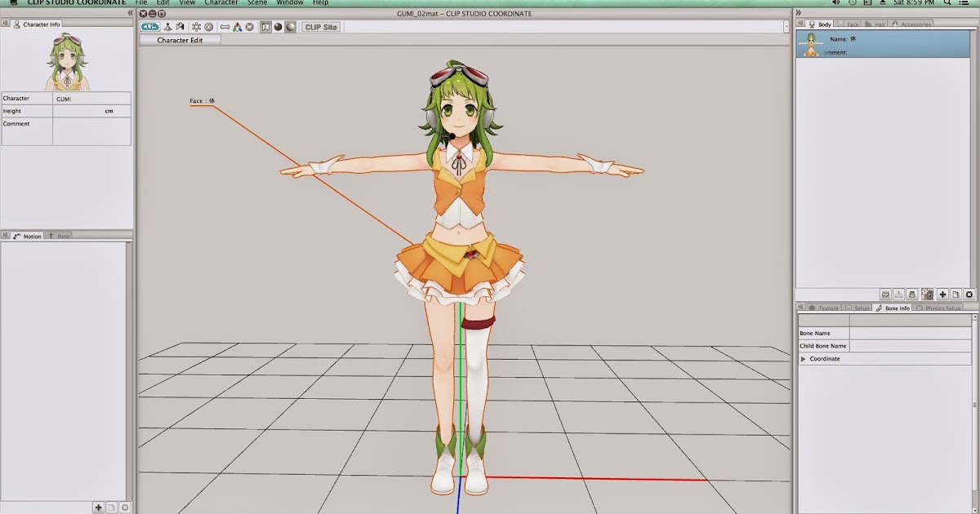This screenshot has height=514, width=980.
Task: Click the colored triangle axes icon
Action: click(x=237, y=27)
